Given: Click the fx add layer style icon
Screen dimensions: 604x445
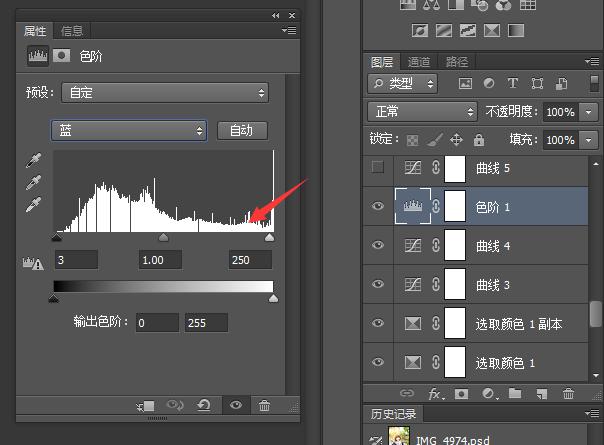Looking at the screenshot, I should (435, 393).
